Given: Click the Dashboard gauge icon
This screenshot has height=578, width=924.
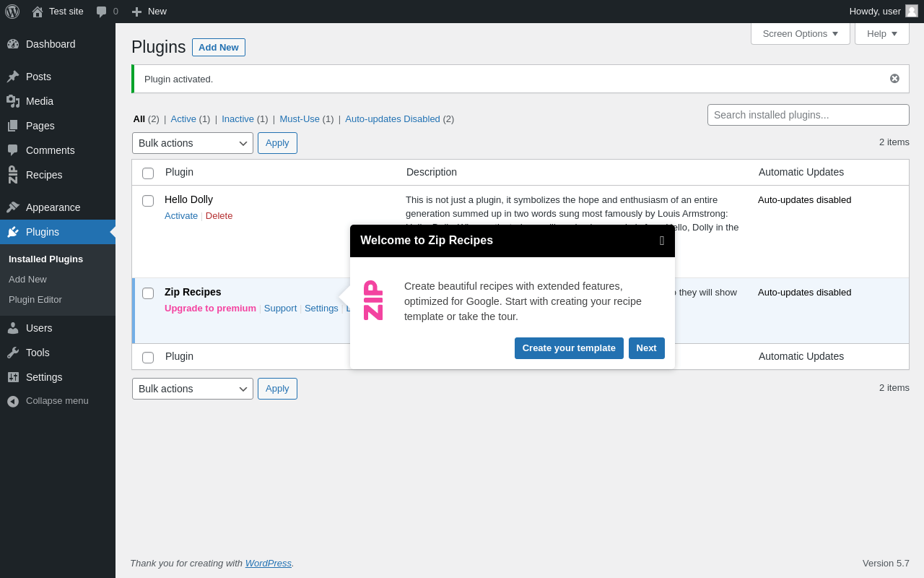Looking at the screenshot, I should tap(13, 44).
